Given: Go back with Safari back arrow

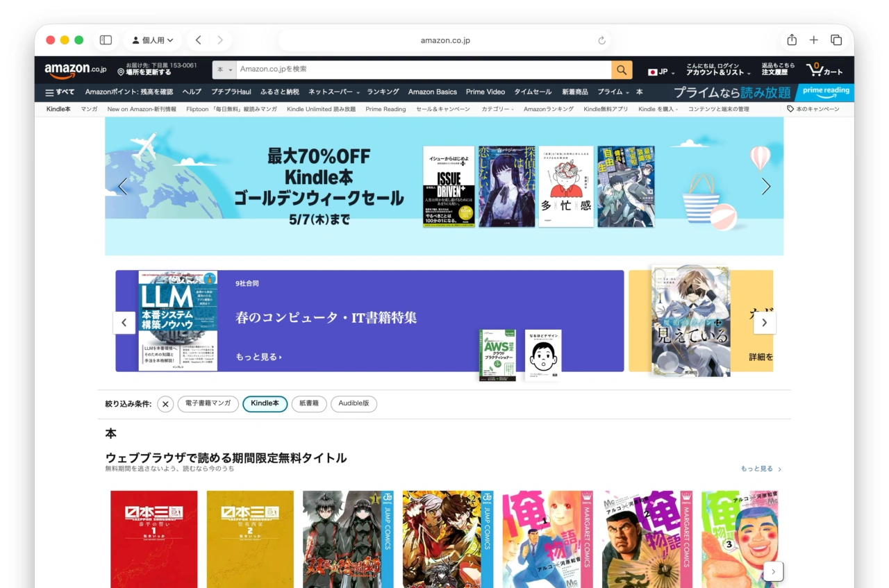Looking at the screenshot, I should [x=198, y=40].
